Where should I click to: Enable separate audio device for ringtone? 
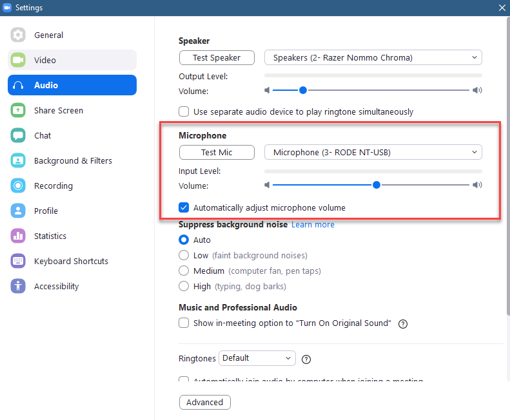[184, 111]
